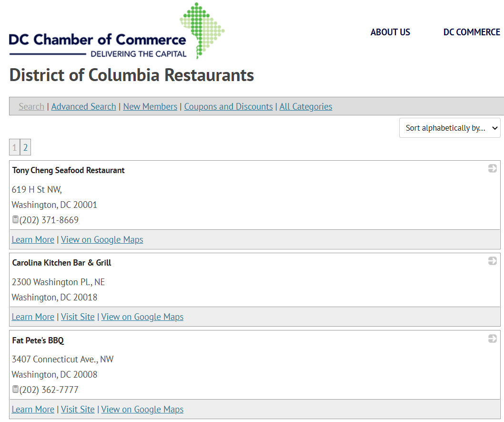Open the Advanced Search link
504x422 pixels.
tap(84, 106)
